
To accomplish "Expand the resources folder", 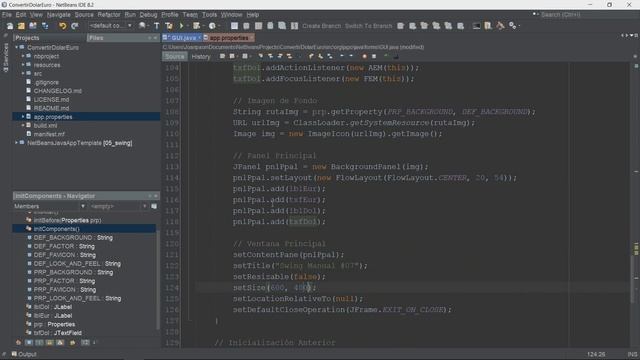I will pos(23,65).
